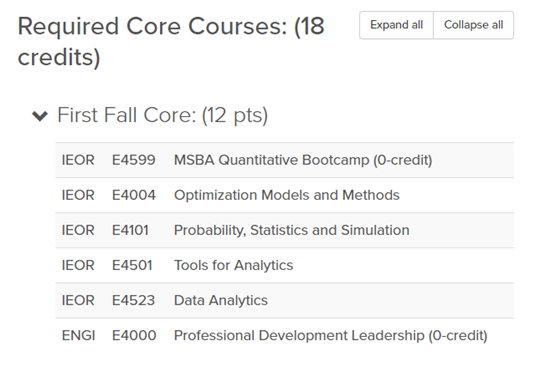The height and width of the screenshot is (366, 550).
Task: Click ENGI department label
Action: (78, 335)
